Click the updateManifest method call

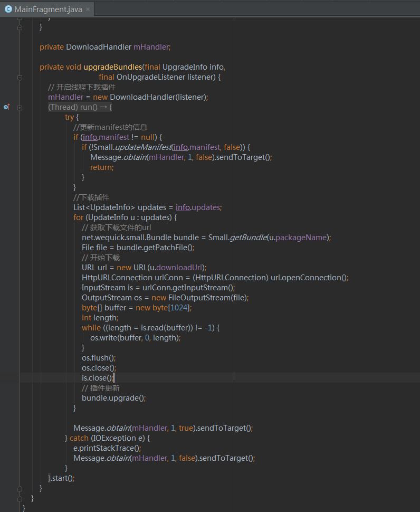click(x=142, y=147)
